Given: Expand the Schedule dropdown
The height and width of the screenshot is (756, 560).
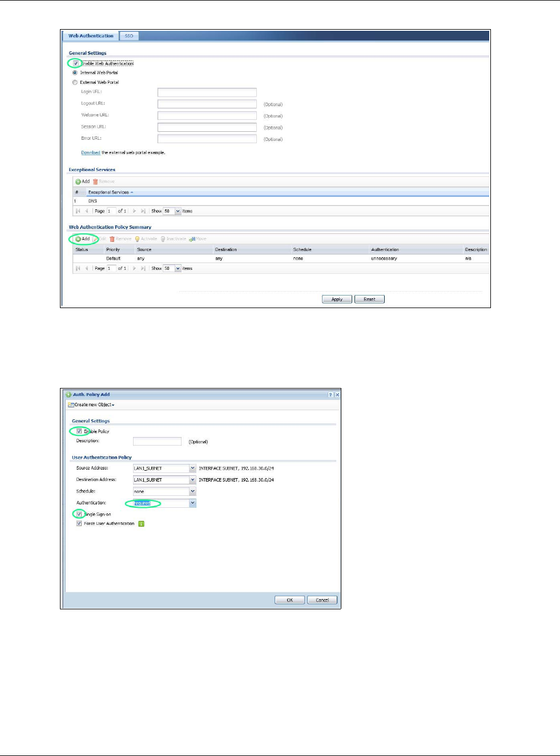Looking at the screenshot, I should coord(192,491).
